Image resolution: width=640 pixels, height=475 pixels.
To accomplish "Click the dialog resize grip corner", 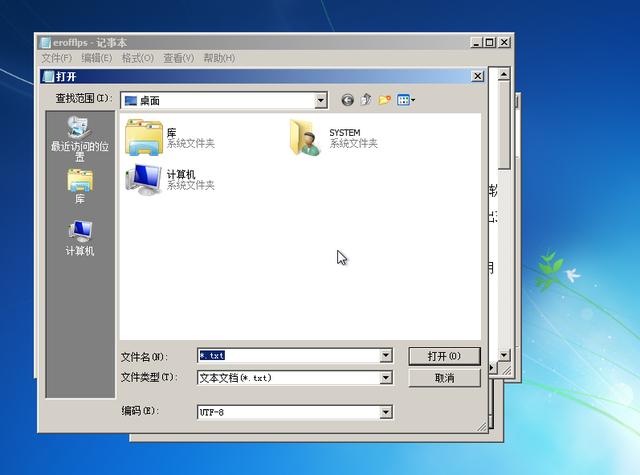I will click(482, 426).
